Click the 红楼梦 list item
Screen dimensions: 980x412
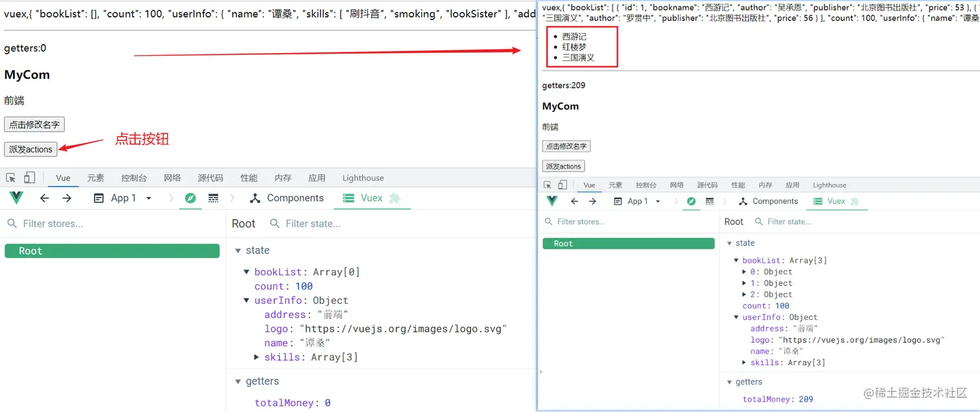pyautogui.click(x=574, y=47)
